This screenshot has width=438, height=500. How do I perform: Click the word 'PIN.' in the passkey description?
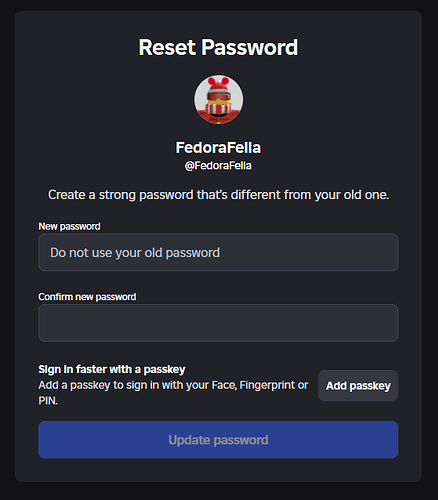click(48, 401)
